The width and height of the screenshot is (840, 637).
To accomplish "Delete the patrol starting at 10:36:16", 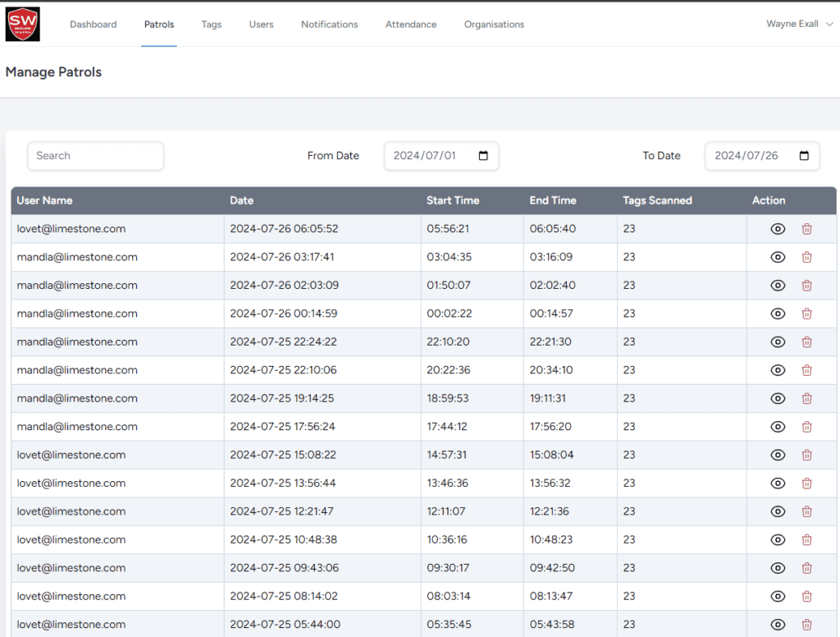I will point(806,540).
